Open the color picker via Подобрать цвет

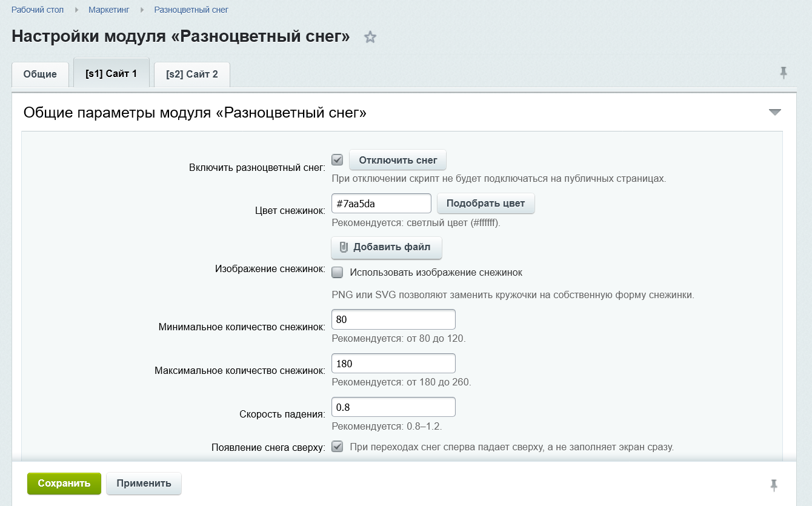click(x=485, y=203)
